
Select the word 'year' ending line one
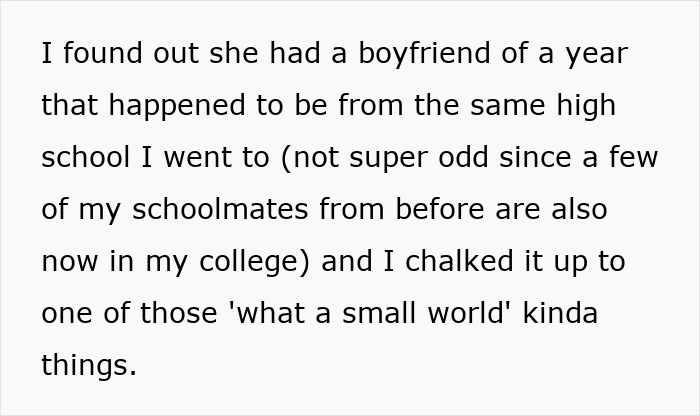pyautogui.click(x=595, y=53)
